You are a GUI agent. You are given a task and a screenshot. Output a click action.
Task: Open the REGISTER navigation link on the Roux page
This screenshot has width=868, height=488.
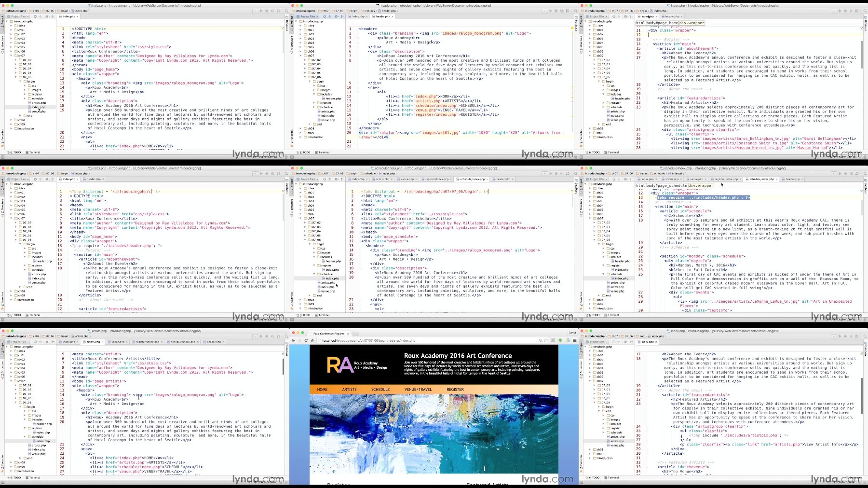click(455, 390)
